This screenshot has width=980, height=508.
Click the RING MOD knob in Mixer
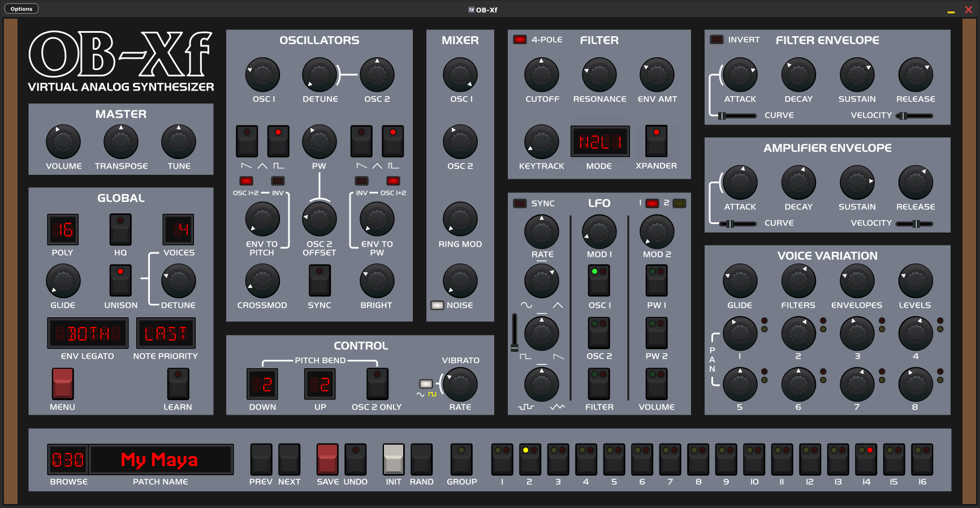point(460,219)
